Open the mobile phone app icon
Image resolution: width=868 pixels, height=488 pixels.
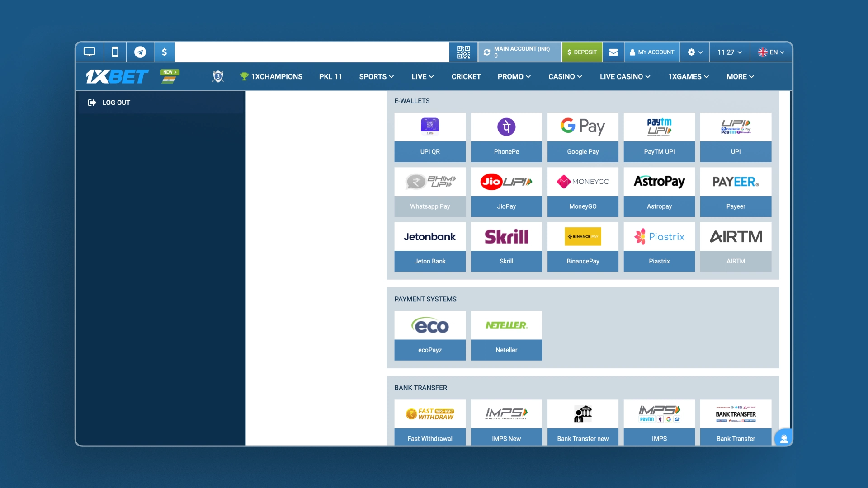[x=115, y=52]
